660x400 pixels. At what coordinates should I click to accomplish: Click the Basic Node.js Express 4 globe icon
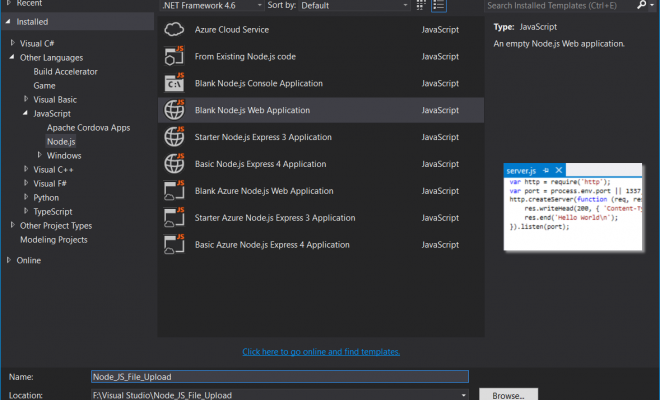[x=174, y=164]
